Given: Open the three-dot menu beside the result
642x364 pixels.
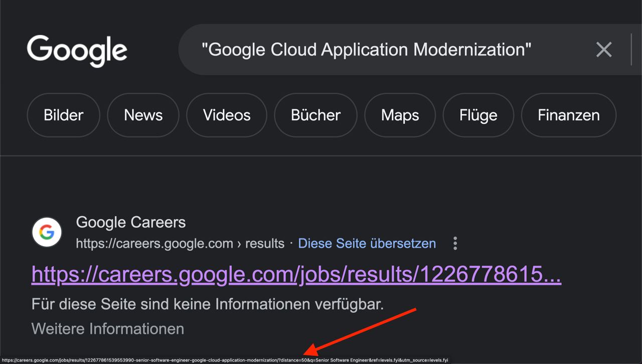Looking at the screenshot, I should click(455, 244).
